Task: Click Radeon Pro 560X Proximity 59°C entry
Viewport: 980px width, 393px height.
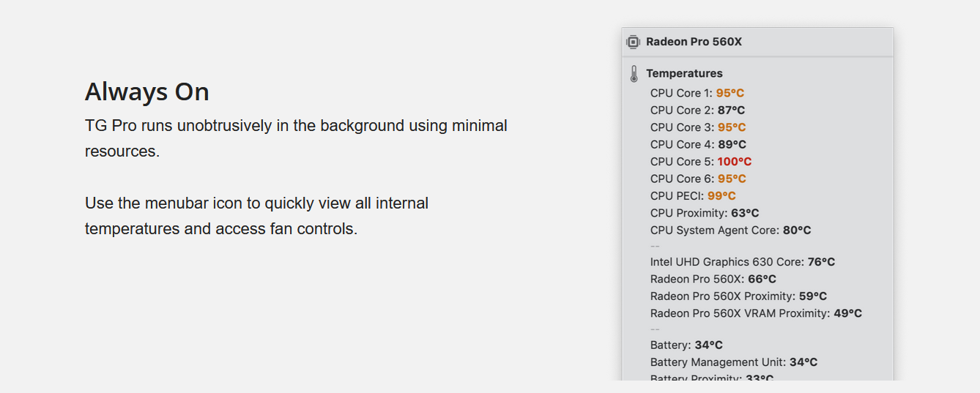Action: pos(738,296)
